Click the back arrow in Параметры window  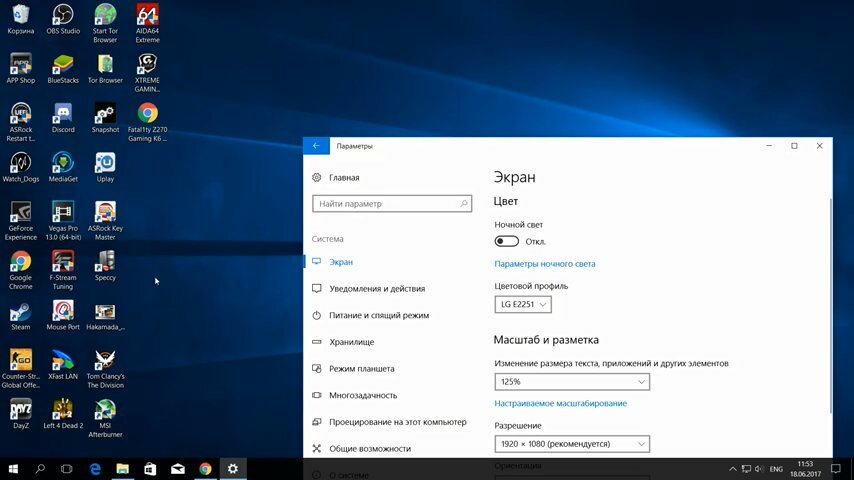click(316, 145)
